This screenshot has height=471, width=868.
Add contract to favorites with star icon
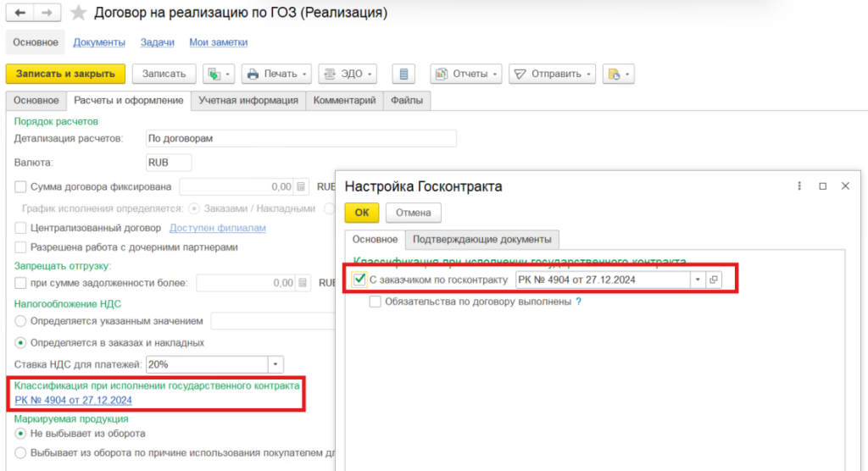[x=78, y=12]
